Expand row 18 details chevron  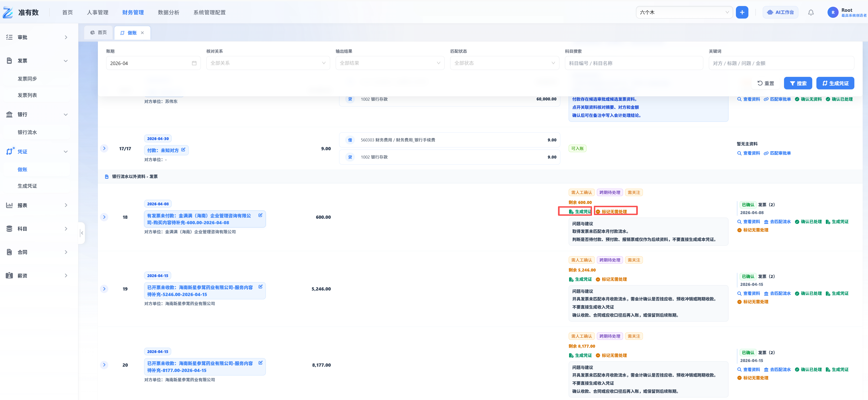tap(105, 217)
